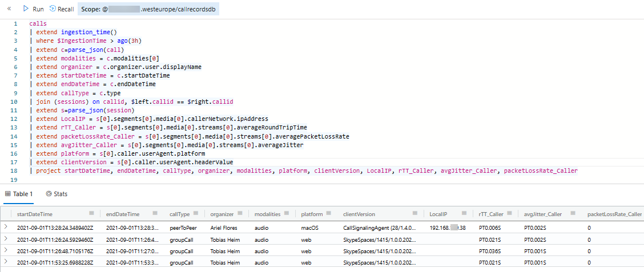Screen dimensions: 644x272
Task: Open avgJitter_Caller column menu icon
Action: click(x=573, y=214)
